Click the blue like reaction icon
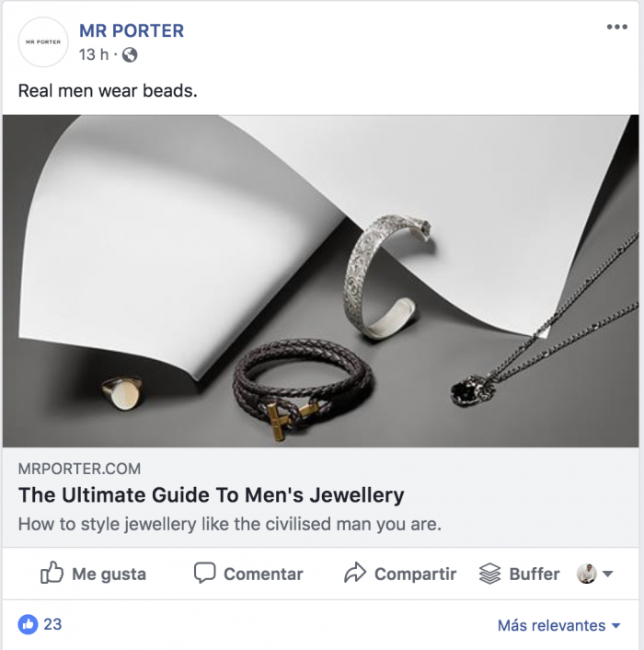The height and width of the screenshot is (650, 644). coord(28,624)
